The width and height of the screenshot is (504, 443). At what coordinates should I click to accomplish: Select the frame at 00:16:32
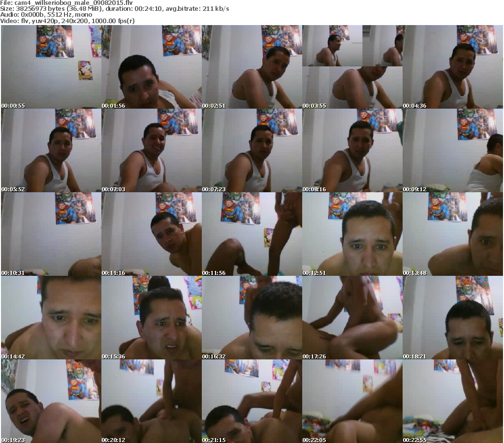pos(252,318)
